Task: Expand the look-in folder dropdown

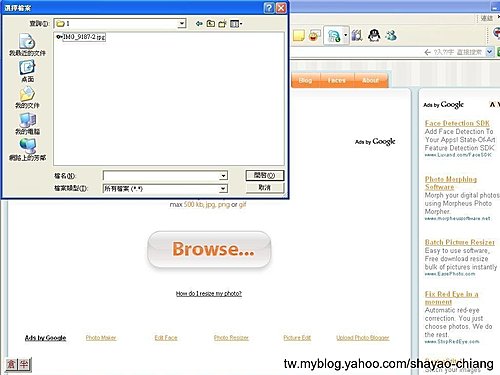Action: tap(181, 23)
